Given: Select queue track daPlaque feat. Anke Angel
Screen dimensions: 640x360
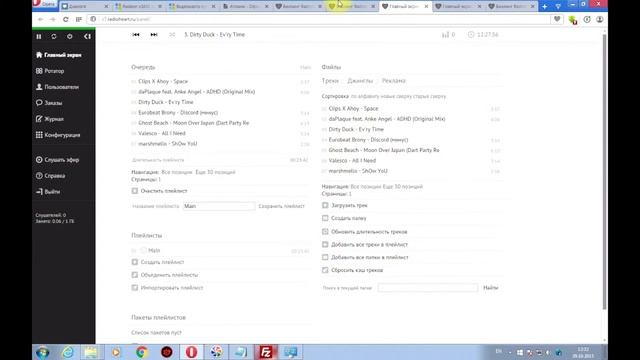Looking at the screenshot, I should tap(196, 92).
